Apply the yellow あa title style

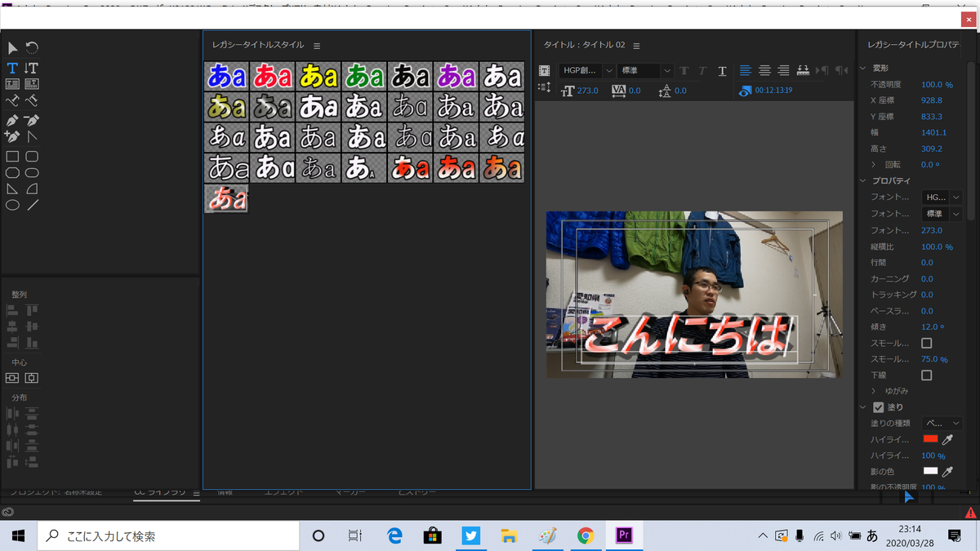(x=318, y=76)
